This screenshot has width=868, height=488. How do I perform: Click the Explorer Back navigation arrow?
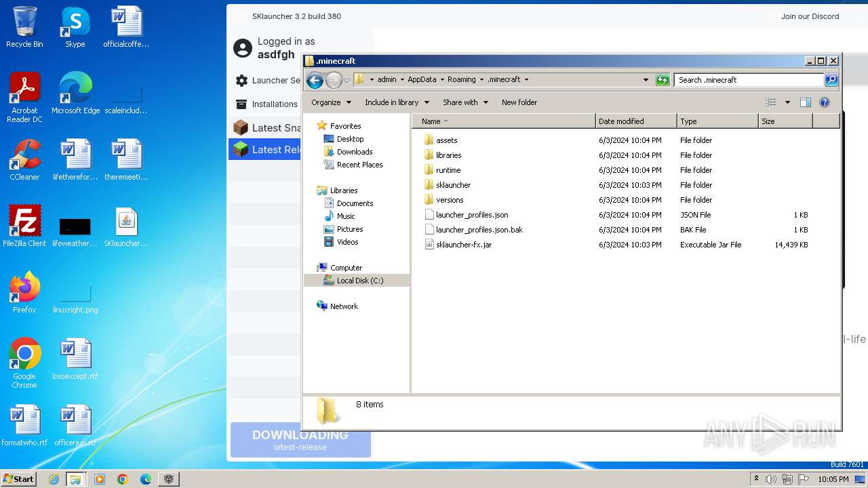tap(315, 81)
